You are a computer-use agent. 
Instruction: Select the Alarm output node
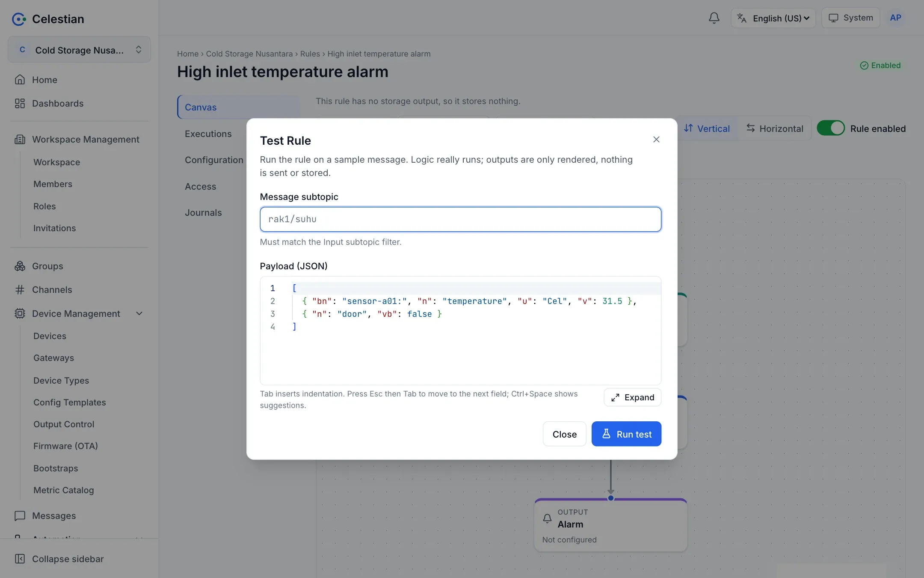[x=610, y=525]
